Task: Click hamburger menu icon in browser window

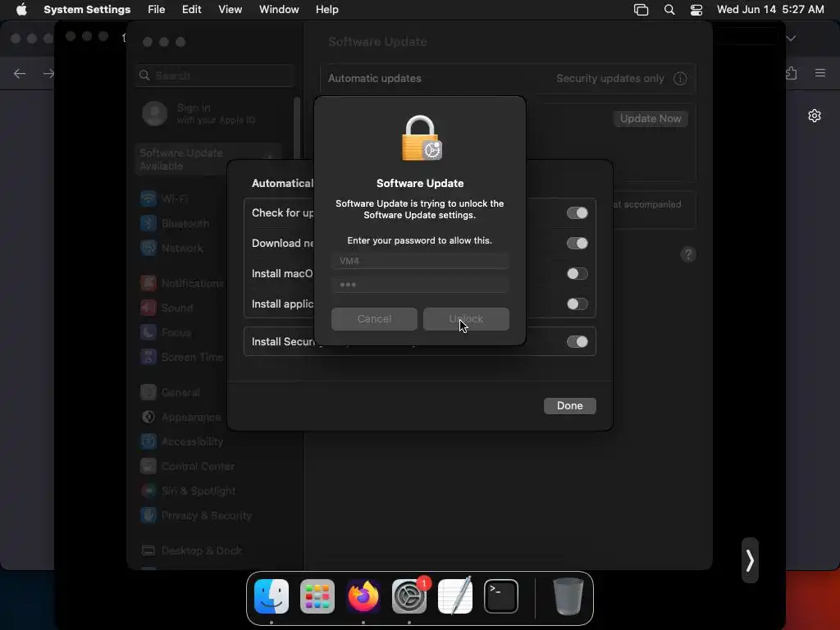Action: click(x=820, y=73)
